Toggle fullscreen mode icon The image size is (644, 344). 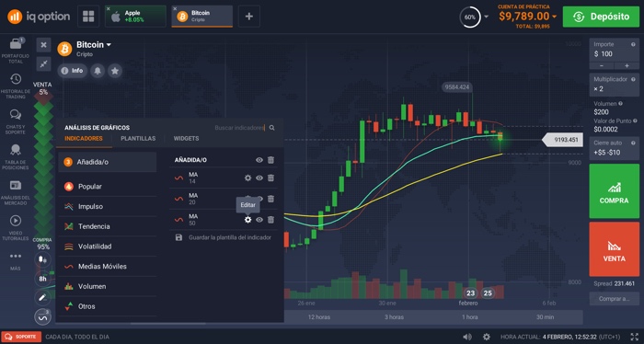click(x=635, y=337)
